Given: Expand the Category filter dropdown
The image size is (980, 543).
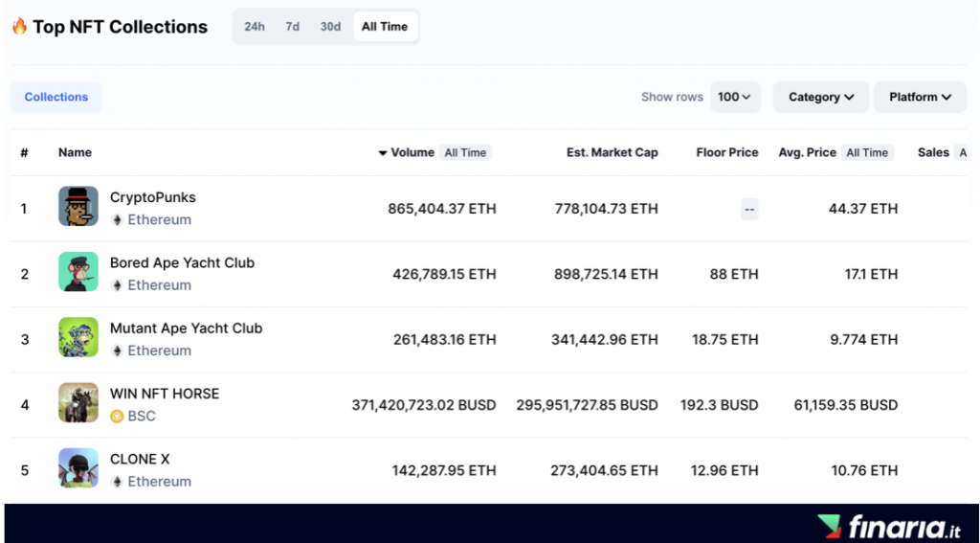Looking at the screenshot, I should (x=820, y=97).
